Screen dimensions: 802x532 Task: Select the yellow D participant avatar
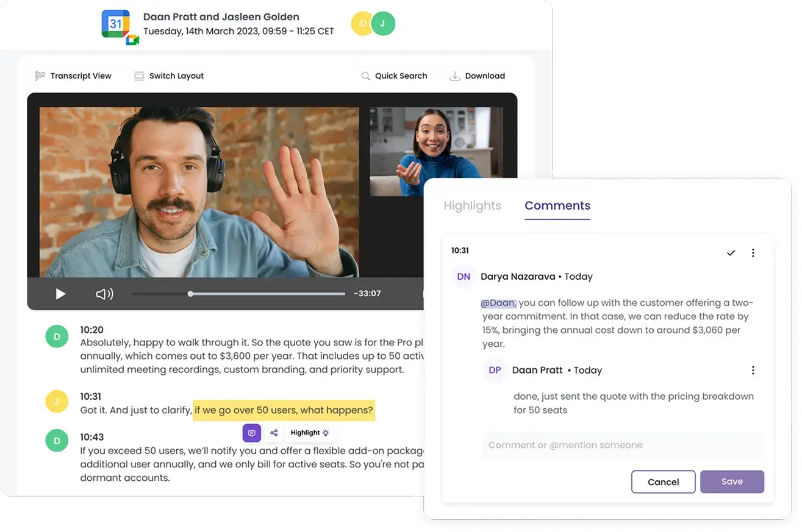[x=361, y=23]
